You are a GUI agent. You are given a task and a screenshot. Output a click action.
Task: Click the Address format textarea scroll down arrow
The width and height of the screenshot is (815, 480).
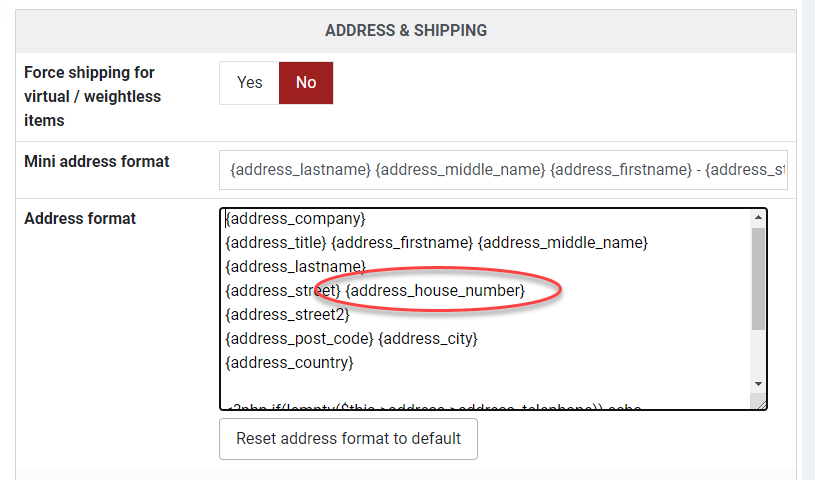click(758, 384)
